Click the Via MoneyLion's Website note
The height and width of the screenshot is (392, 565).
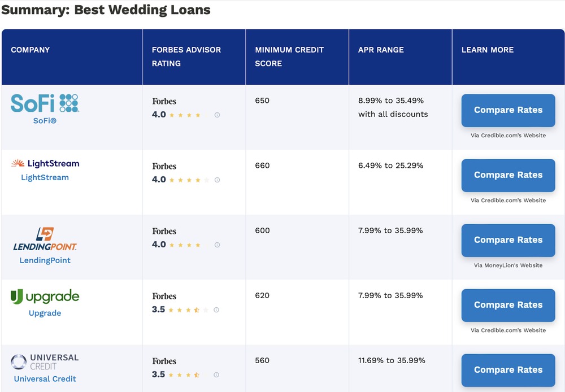[508, 265]
